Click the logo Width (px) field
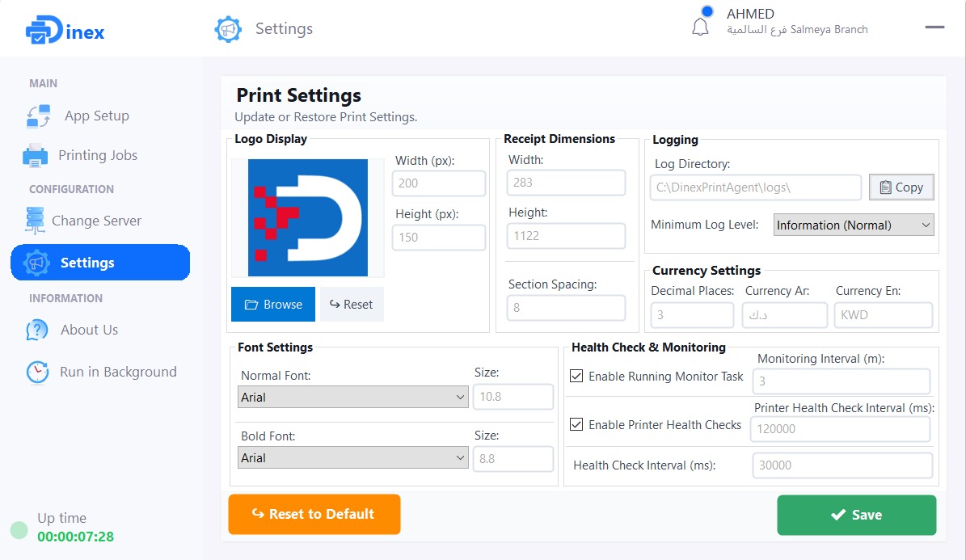The width and height of the screenshot is (966, 560). click(x=439, y=183)
